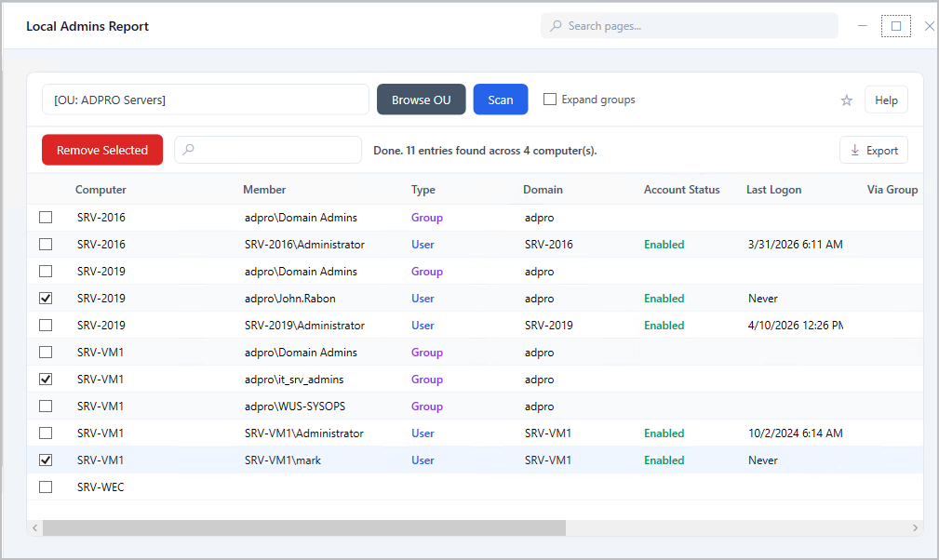
Task: Click the 4/10/2026 12:26 logon cell
Action: click(x=796, y=325)
